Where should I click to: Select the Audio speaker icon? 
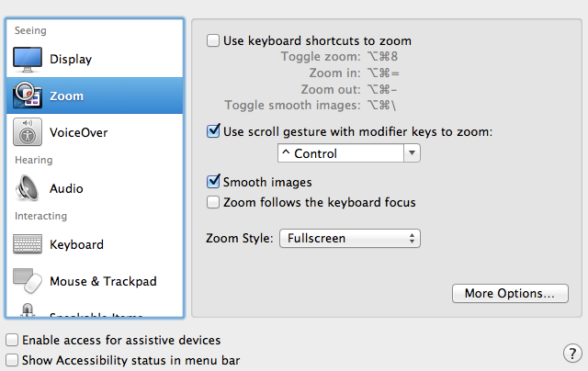pos(28,188)
